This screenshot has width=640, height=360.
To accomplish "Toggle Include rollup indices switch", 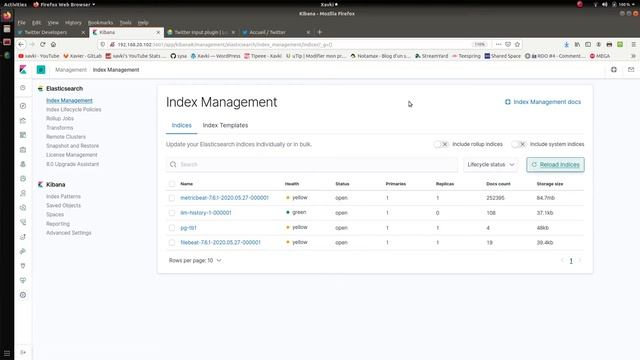I will (441, 144).
